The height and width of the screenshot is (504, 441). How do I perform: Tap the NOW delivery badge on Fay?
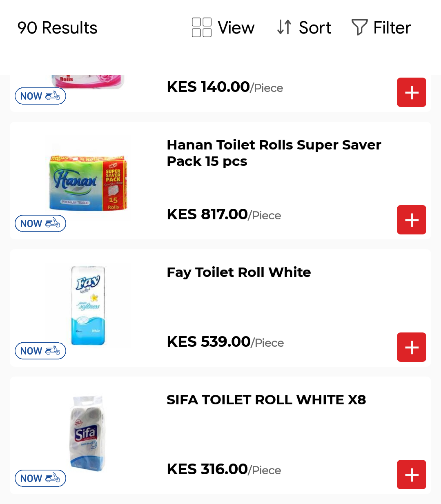click(40, 351)
